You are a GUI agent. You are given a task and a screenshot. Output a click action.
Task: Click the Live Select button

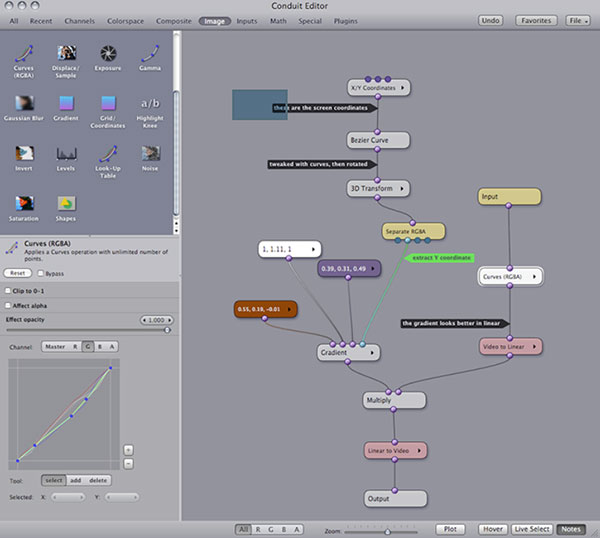click(x=532, y=529)
